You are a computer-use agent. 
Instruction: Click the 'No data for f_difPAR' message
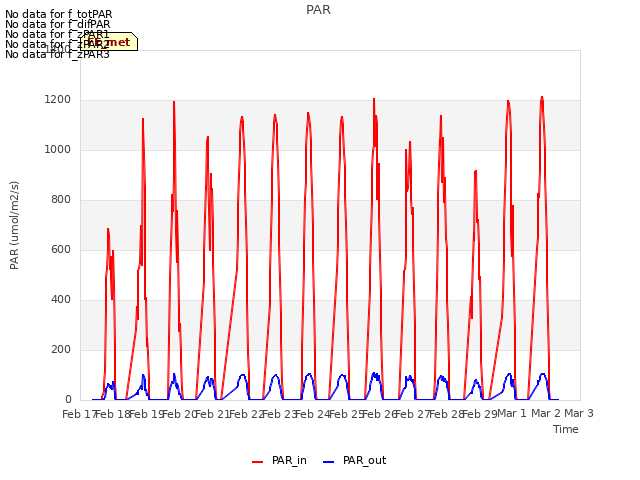(x=58, y=24)
